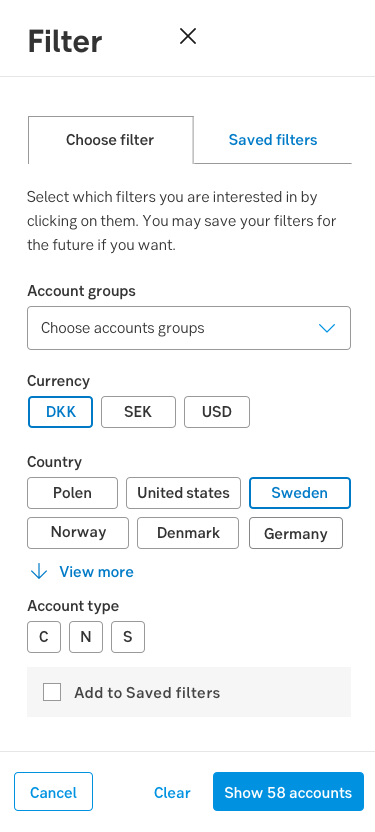Click Show 58 accounts button

(288, 792)
